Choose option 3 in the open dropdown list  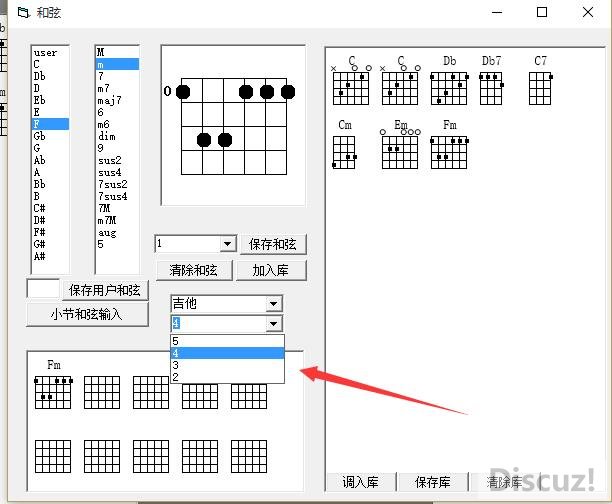tap(227, 365)
